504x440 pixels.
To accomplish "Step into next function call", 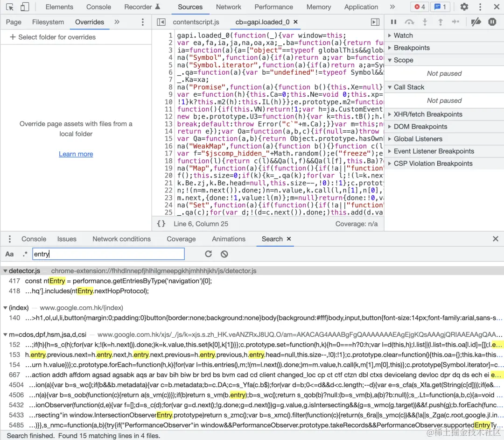I will [425, 22].
